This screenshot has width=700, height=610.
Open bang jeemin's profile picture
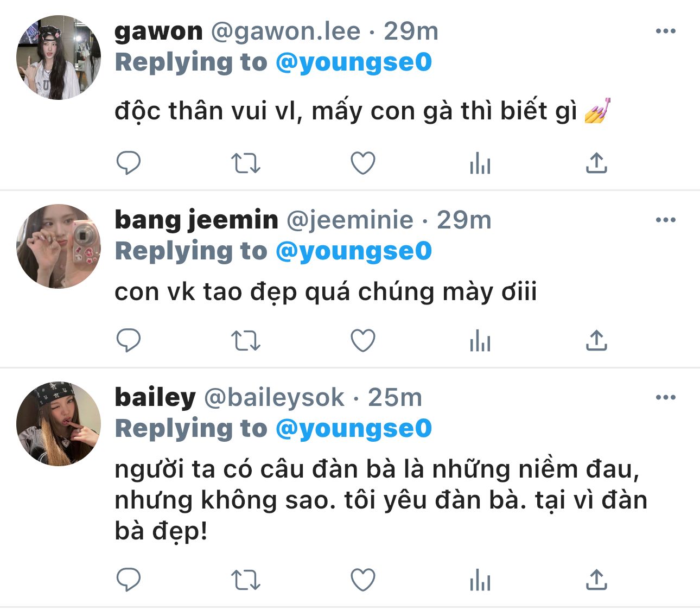point(59,246)
